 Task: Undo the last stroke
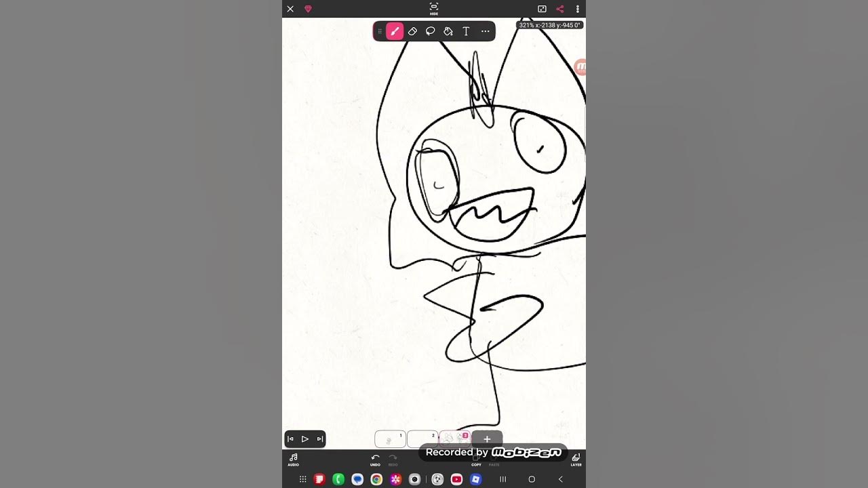[x=375, y=460]
